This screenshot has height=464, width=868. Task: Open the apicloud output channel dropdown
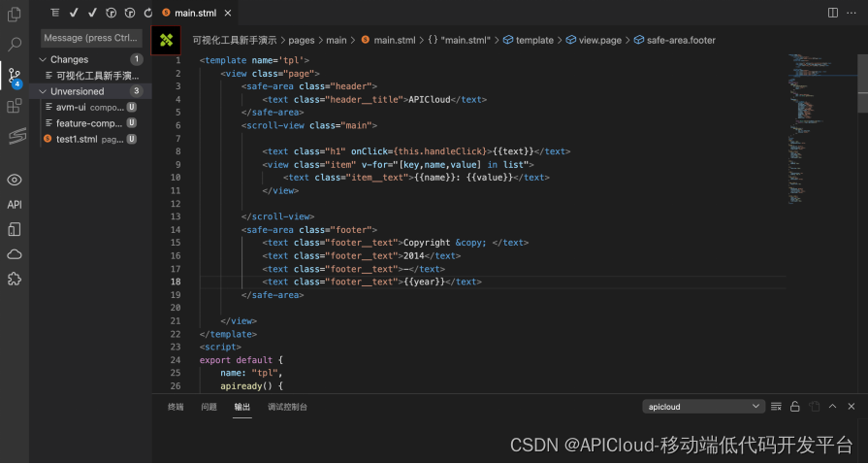(703, 407)
